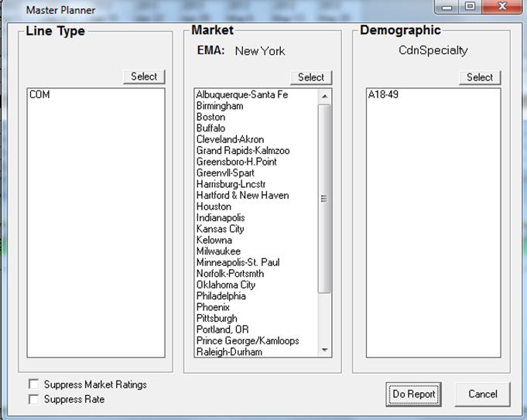
Task: Maximize the Master Planner window
Action: 470,7
